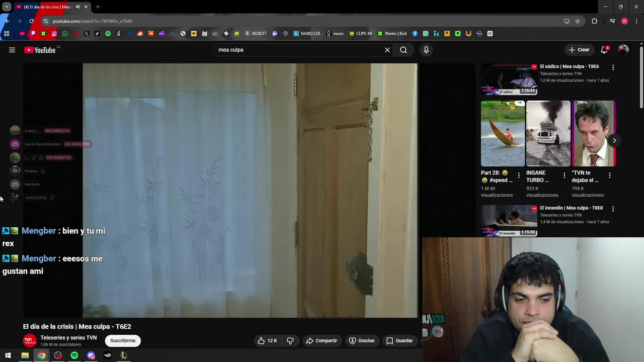Open Discord from taskbar
This screenshot has height=362, width=644.
[91, 355]
